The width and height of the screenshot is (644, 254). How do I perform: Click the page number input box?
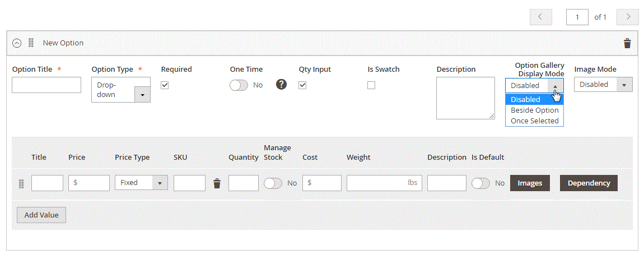tap(577, 17)
